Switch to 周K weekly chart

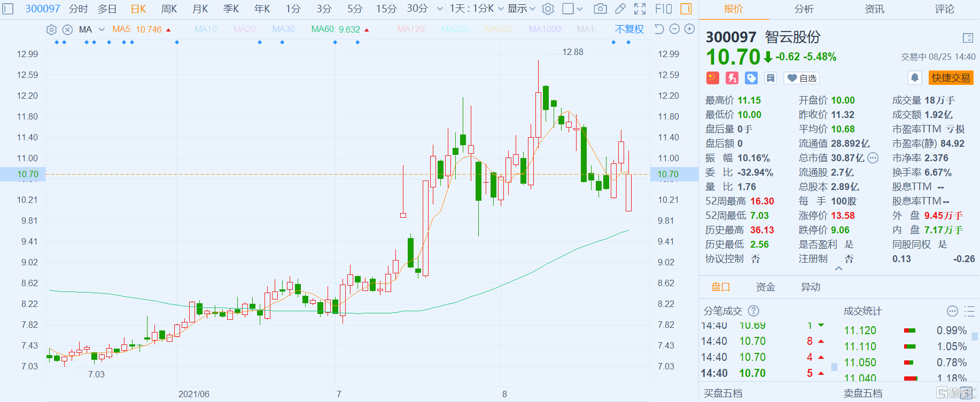169,9
